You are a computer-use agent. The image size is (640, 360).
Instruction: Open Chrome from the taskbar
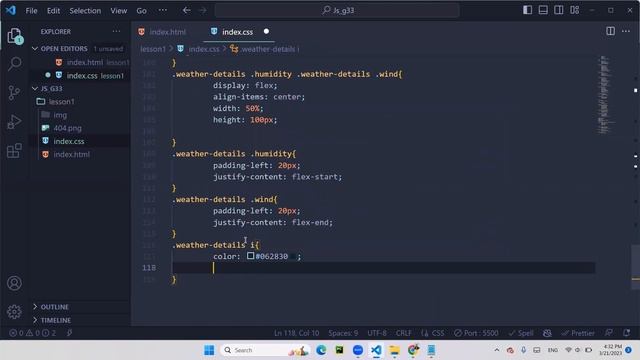click(413, 350)
